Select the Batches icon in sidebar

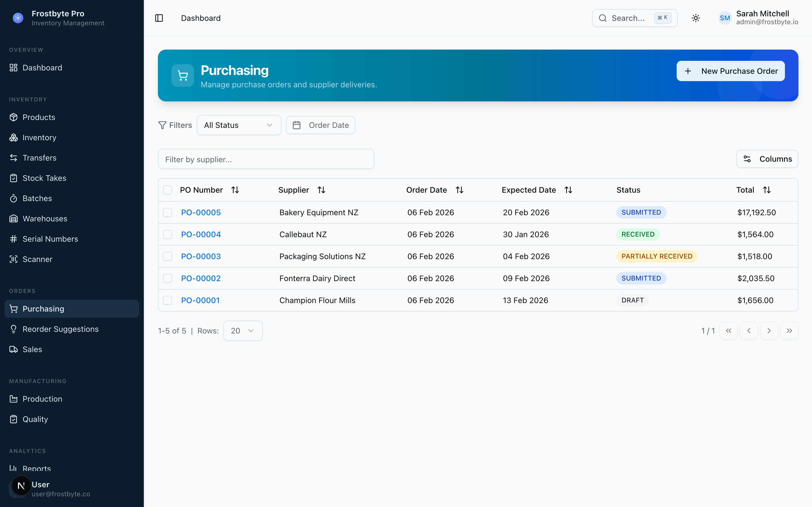[x=14, y=198]
